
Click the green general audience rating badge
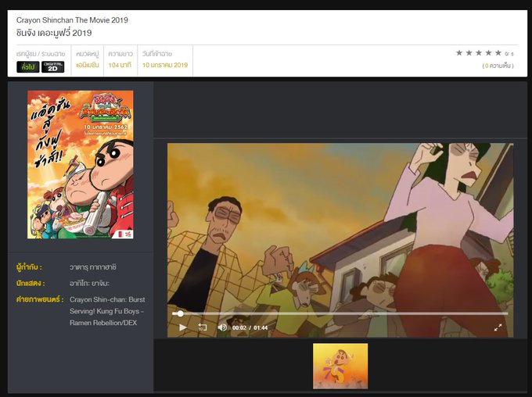[x=28, y=66]
